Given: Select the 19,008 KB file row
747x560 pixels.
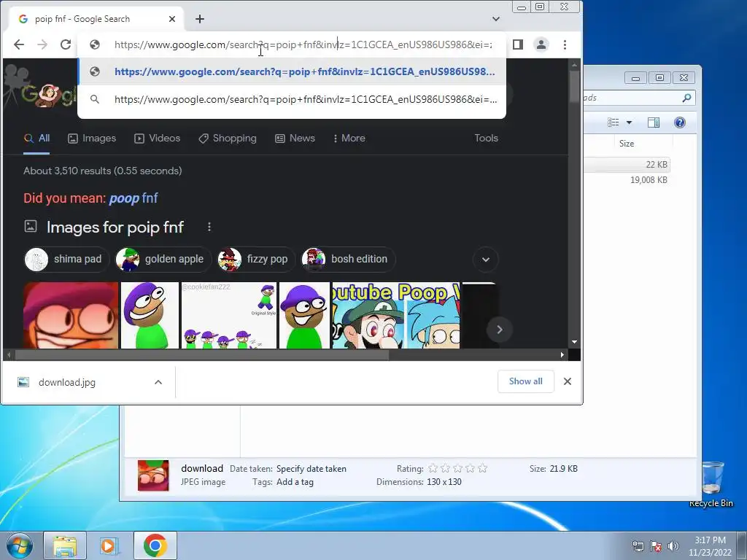Looking at the screenshot, I should [x=627, y=180].
